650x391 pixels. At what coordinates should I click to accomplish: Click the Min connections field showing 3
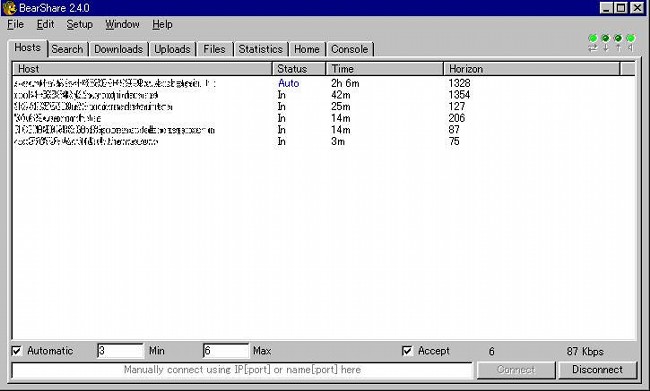(120, 351)
